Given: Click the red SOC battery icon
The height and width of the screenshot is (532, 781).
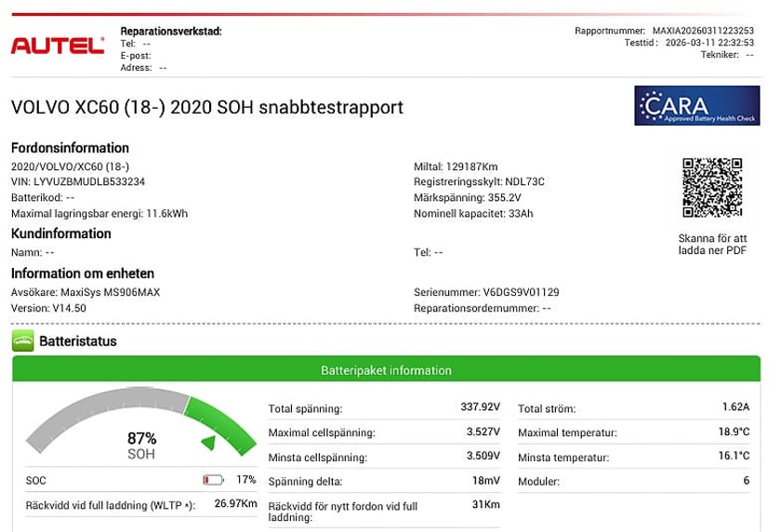Looking at the screenshot, I should click(x=213, y=480).
